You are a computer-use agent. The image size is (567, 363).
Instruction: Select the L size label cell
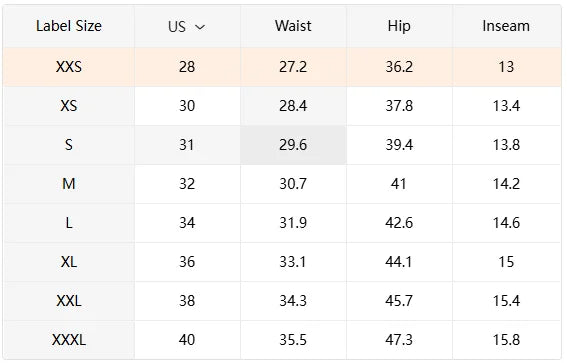click(x=69, y=223)
